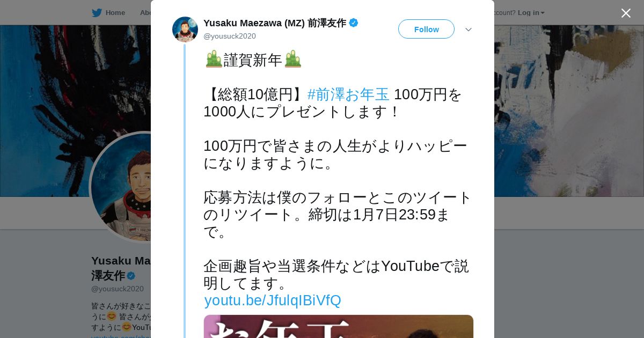Open the Log in dropdown
Viewport: 644px width, 338px height.
coord(531,12)
